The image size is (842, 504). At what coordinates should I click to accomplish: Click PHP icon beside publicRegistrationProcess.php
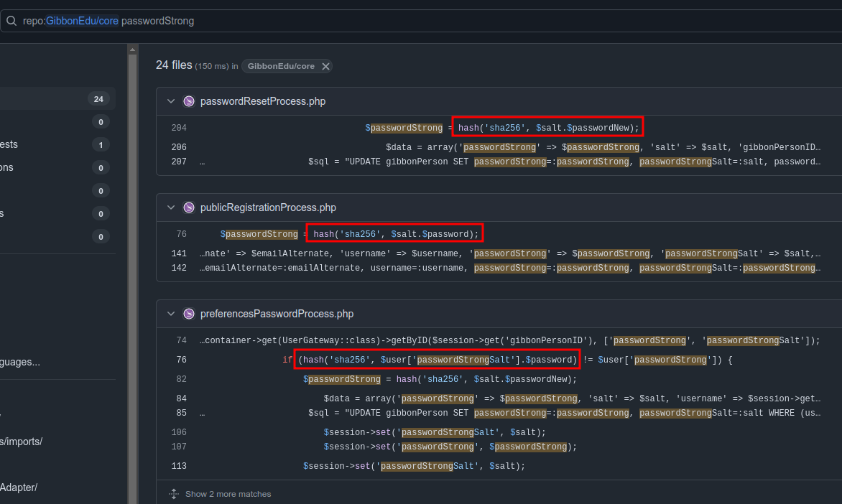(189, 207)
